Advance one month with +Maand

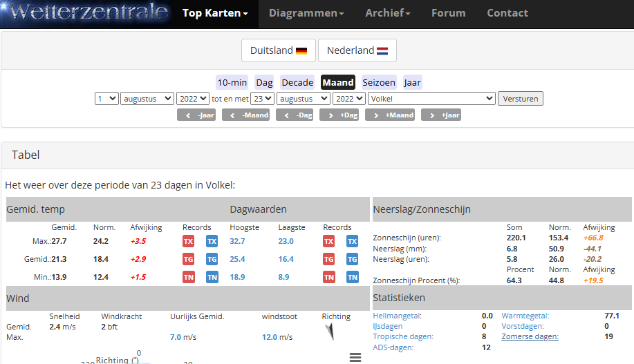(x=390, y=115)
